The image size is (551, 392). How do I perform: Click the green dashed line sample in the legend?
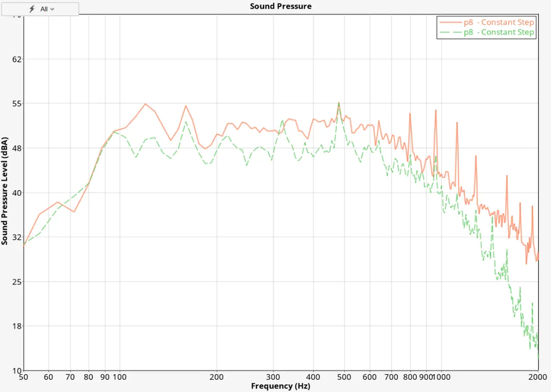[x=450, y=32]
